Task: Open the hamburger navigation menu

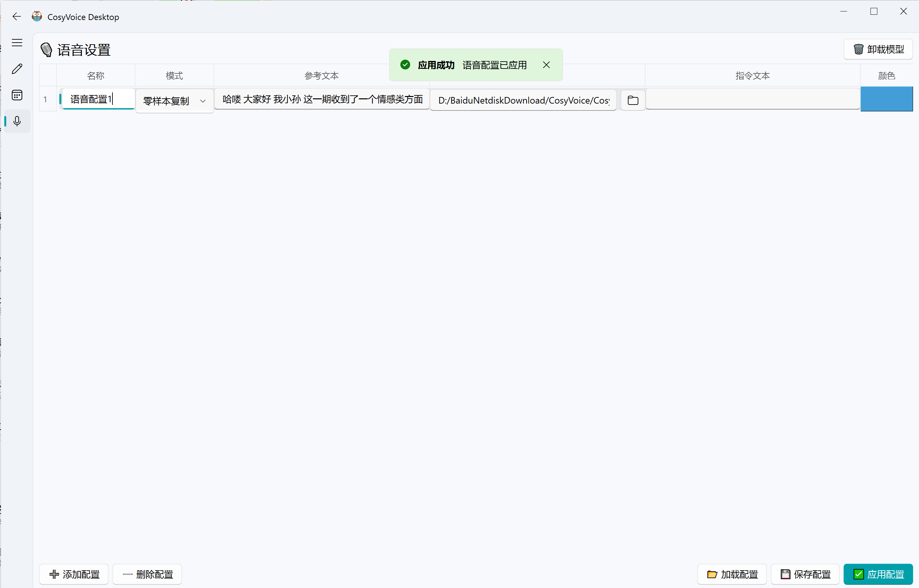Action: [x=17, y=42]
